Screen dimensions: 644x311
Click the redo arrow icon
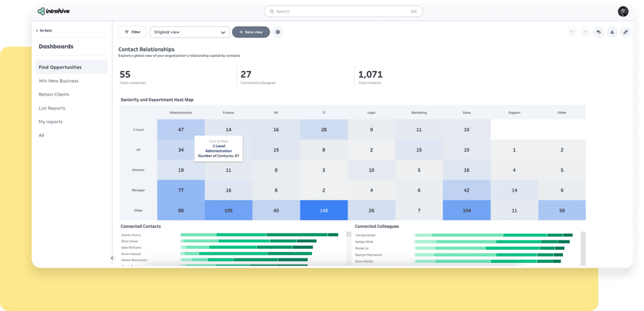(585, 32)
